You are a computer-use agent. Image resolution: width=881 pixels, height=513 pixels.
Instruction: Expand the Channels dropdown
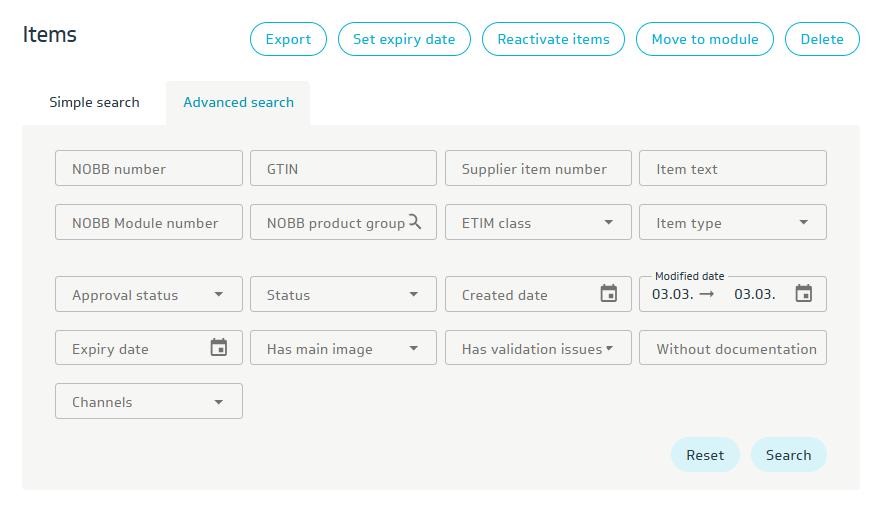[219, 402]
